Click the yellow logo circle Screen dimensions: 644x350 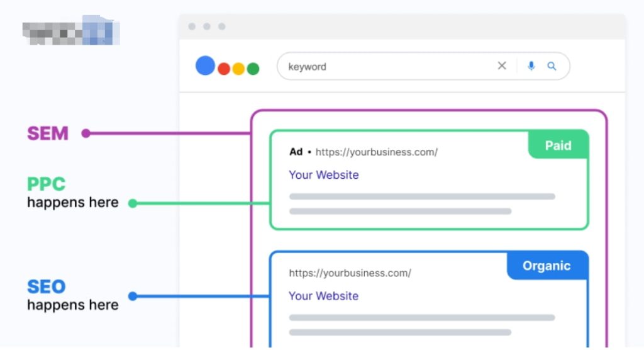coord(238,69)
